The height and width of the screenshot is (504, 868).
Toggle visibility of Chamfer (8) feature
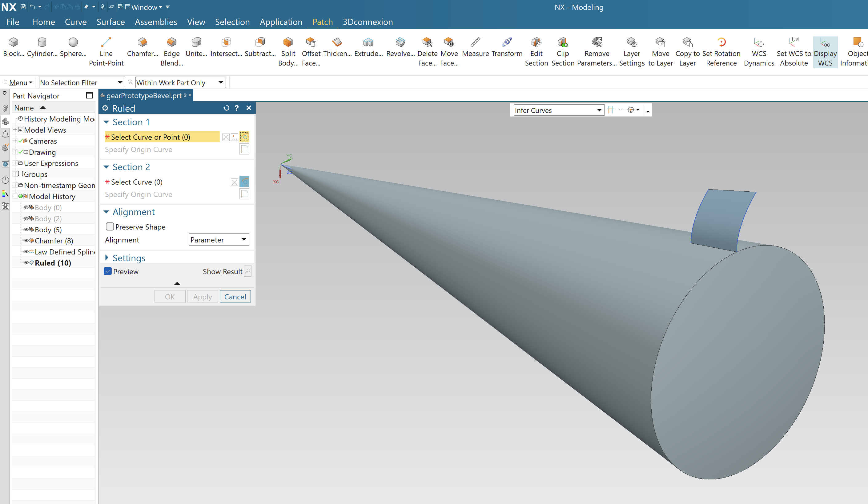click(x=26, y=241)
